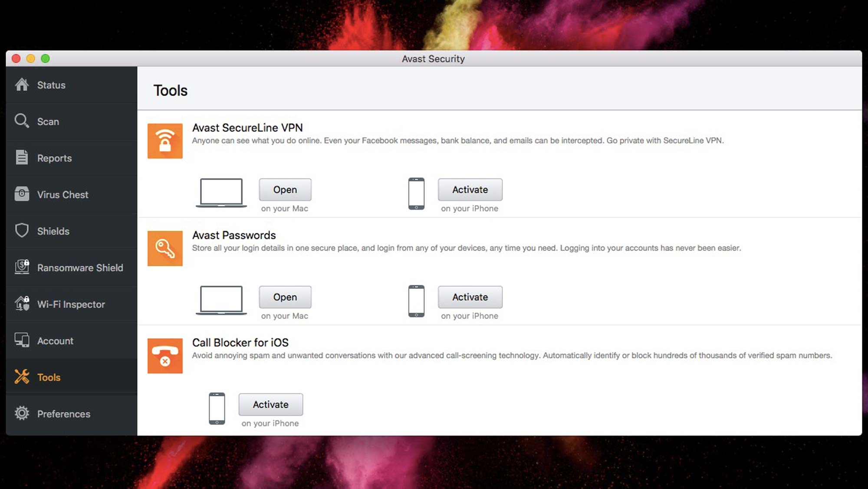Click the iPhone icon under Avast Passwords
The width and height of the screenshot is (868, 489).
416,301
